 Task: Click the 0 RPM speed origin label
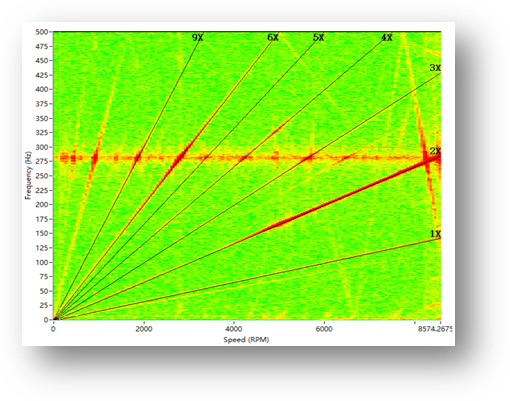(53, 329)
